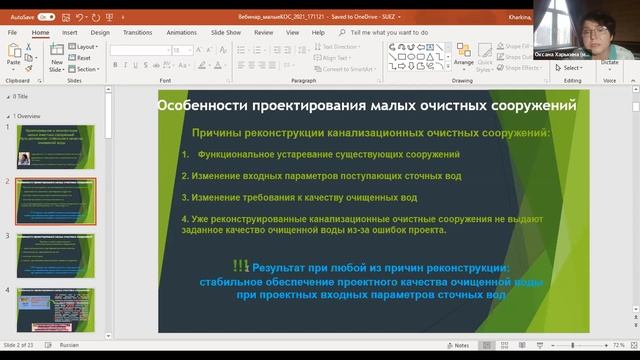Click the Save icon in the title bar
This screenshot has width=640, height=360.
point(66,17)
